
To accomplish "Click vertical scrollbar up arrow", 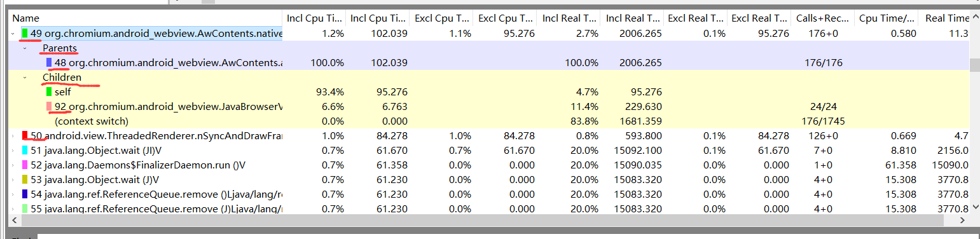I will [975, 17].
